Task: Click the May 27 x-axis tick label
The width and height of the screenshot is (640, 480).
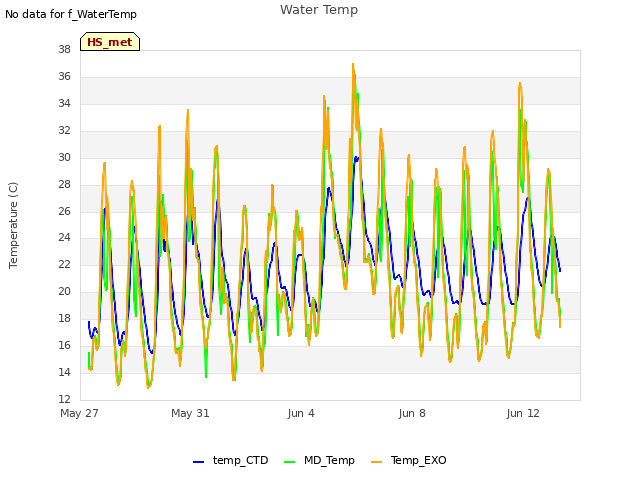Action: [79, 413]
